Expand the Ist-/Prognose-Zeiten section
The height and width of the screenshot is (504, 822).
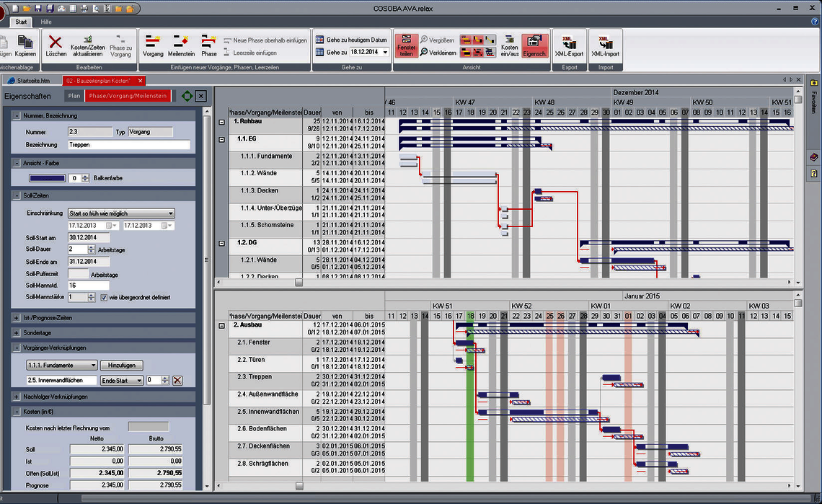17,318
